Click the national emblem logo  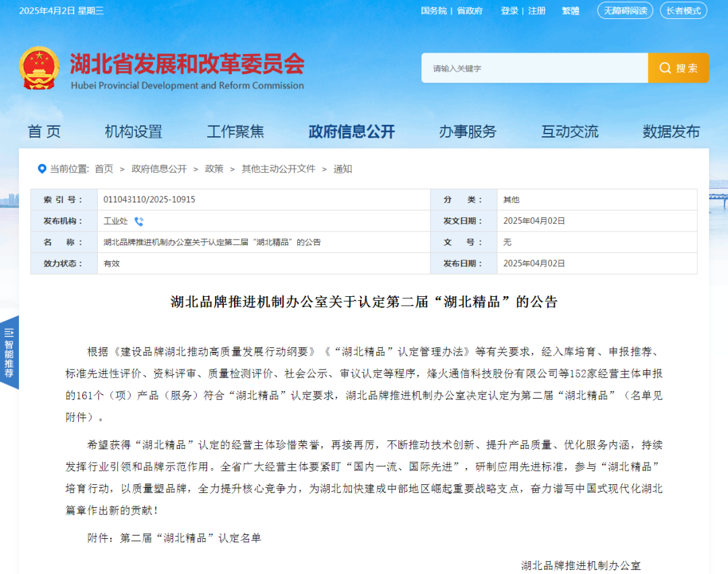(39, 68)
